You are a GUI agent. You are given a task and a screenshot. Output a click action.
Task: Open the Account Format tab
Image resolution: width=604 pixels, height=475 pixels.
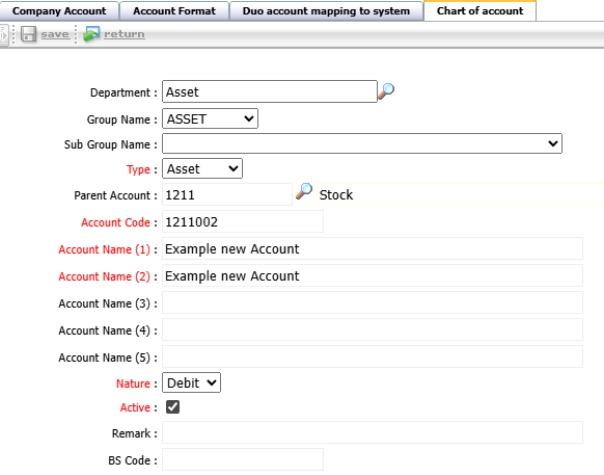click(x=174, y=11)
